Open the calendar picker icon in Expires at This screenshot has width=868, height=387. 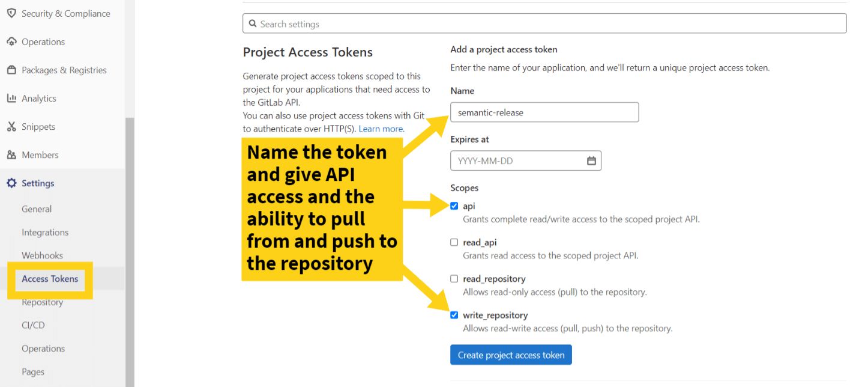click(x=592, y=160)
